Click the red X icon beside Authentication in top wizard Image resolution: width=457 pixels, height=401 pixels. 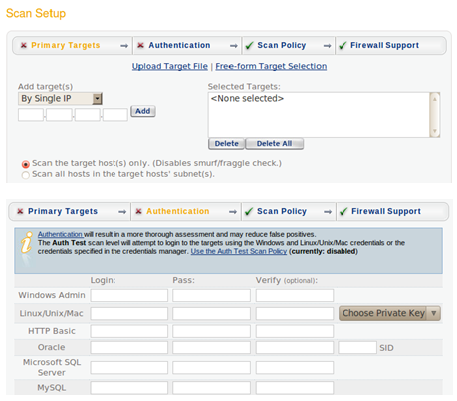141,45
